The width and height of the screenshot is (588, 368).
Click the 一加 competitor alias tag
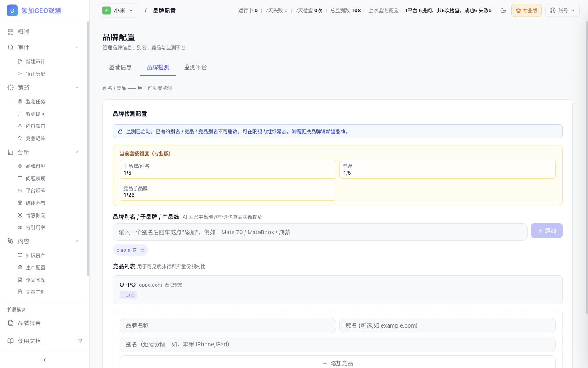(x=128, y=295)
